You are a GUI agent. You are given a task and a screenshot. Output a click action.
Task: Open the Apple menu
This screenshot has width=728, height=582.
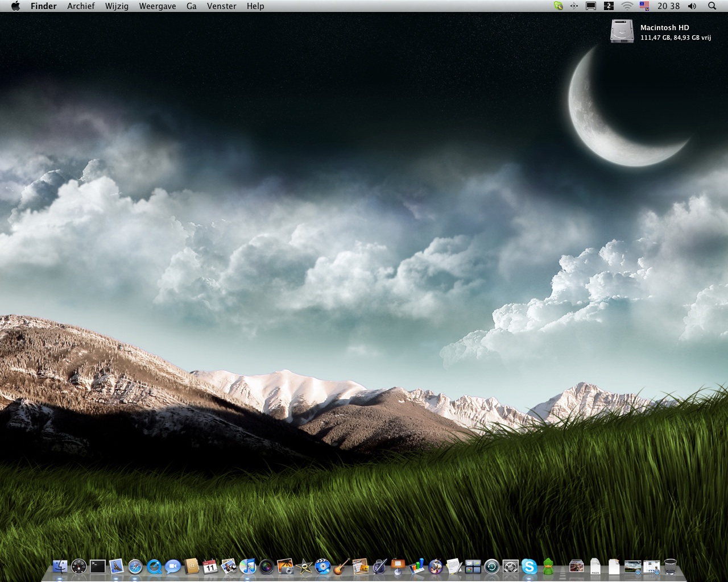click(x=15, y=6)
